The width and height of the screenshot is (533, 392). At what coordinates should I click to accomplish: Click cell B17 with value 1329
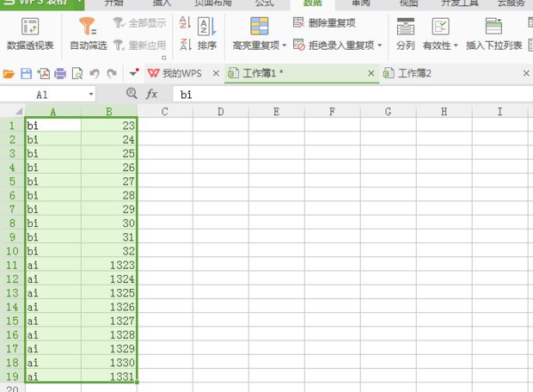(109, 348)
